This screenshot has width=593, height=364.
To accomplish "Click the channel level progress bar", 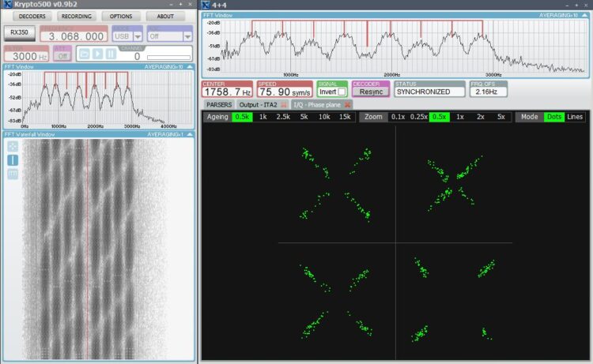I will (168, 57).
